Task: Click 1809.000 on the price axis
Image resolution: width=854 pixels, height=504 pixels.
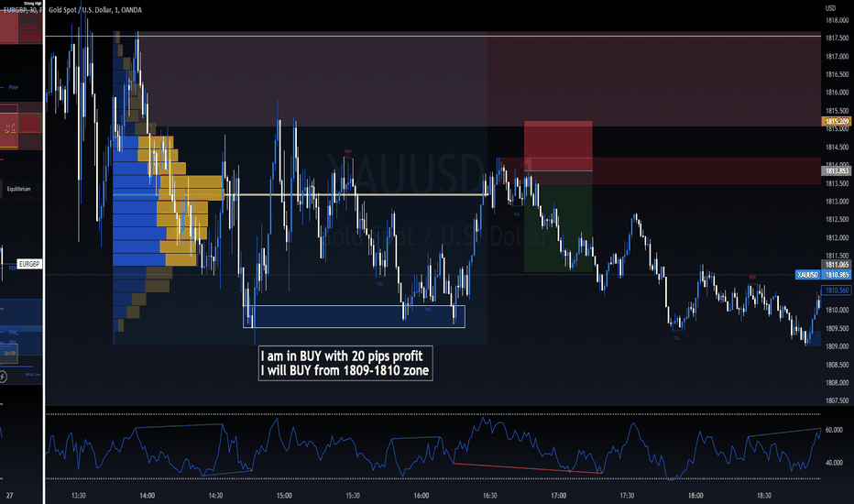Action: pos(838,346)
